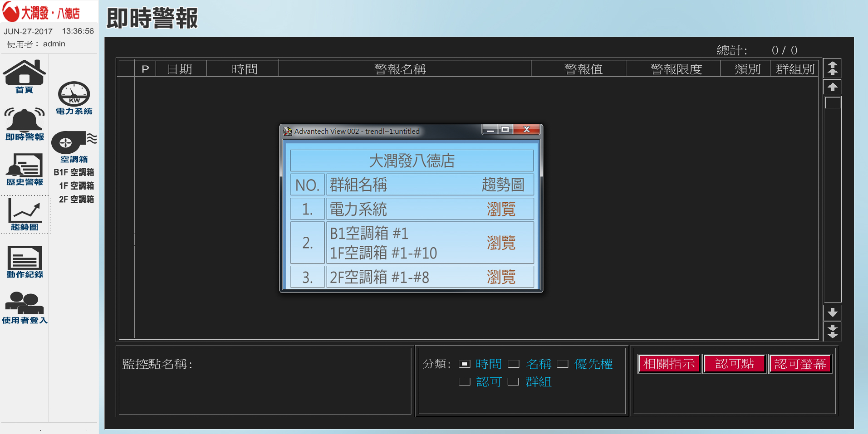Toggle sort by 時間 checkbox
The height and width of the screenshot is (434, 868).
click(x=464, y=364)
